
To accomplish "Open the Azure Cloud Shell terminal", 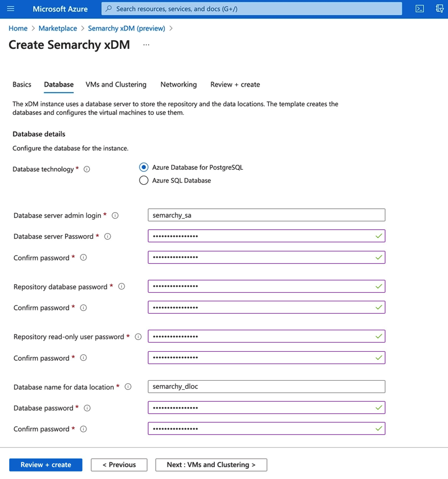I will [420, 9].
